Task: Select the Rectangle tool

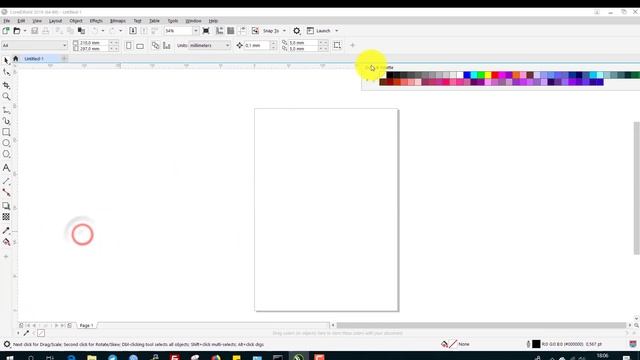Action: (x=6, y=132)
